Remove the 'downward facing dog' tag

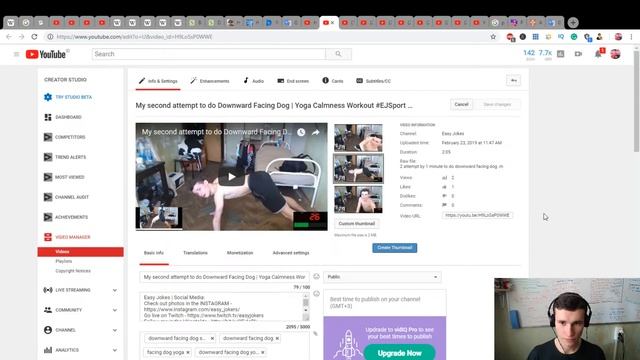click(x=277, y=338)
